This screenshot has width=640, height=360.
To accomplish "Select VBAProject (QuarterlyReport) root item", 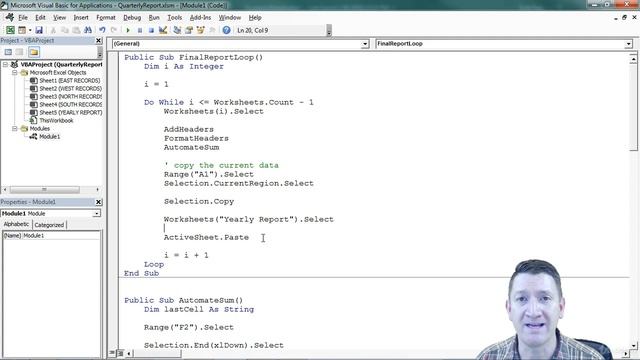I will [x=61, y=64].
